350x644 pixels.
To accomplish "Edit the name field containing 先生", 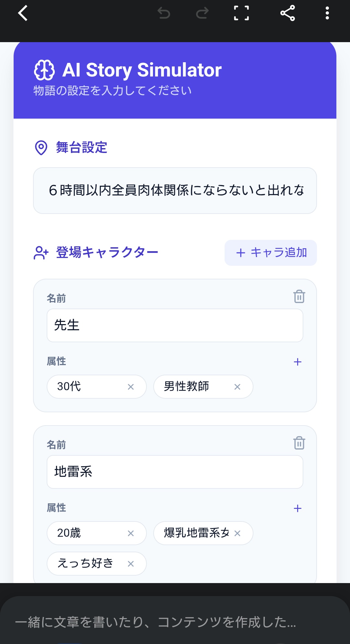I will 175,325.
